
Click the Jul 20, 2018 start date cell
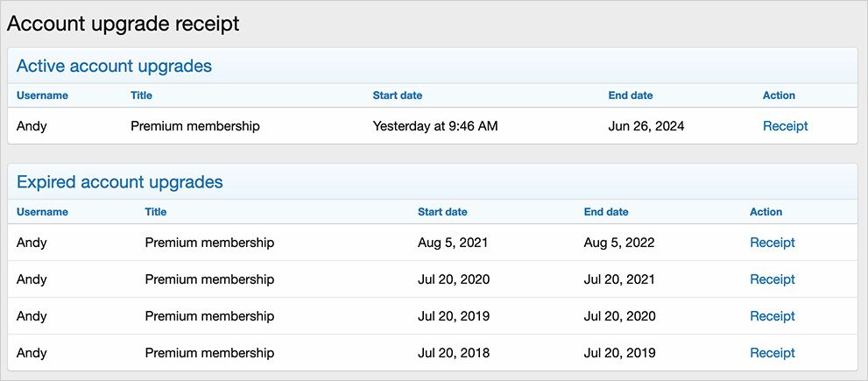[453, 353]
